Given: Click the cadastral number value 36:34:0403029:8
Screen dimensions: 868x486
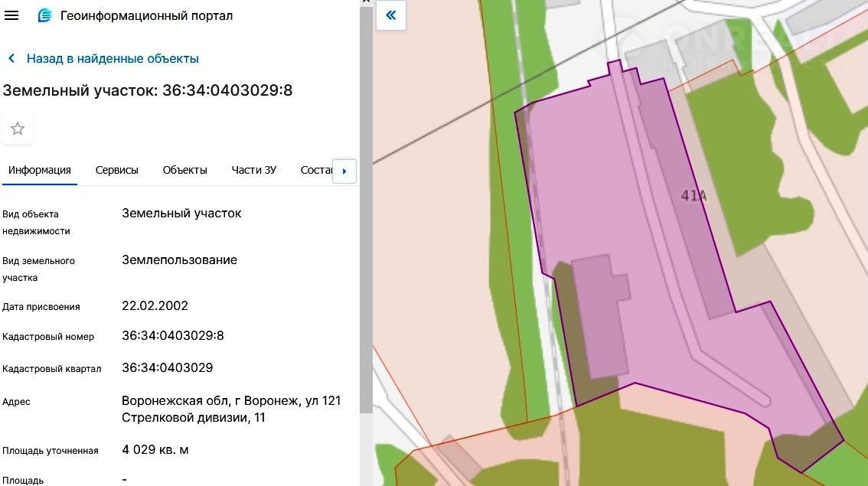Looking at the screenshot, I should point(173,336).
